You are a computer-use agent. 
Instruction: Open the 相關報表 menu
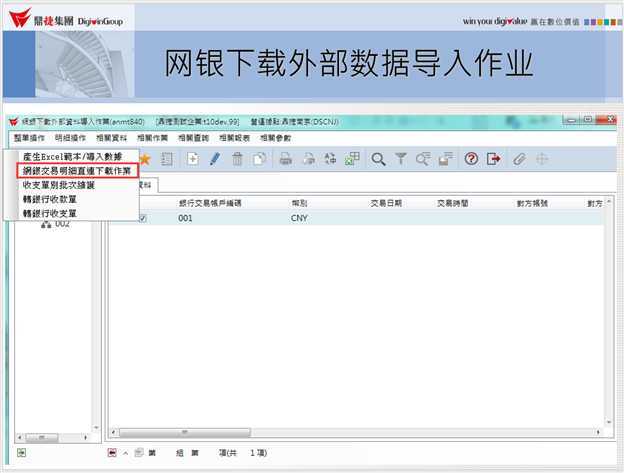[x=234, y=138]
